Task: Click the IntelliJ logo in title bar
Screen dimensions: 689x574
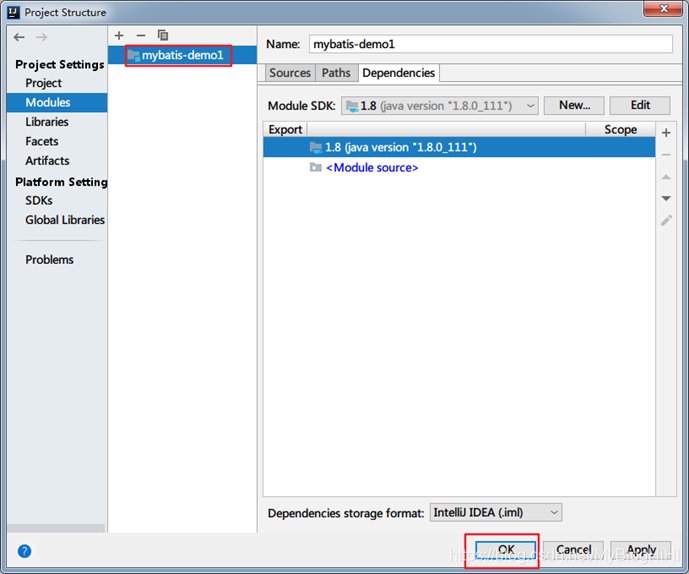Action: 14,12
